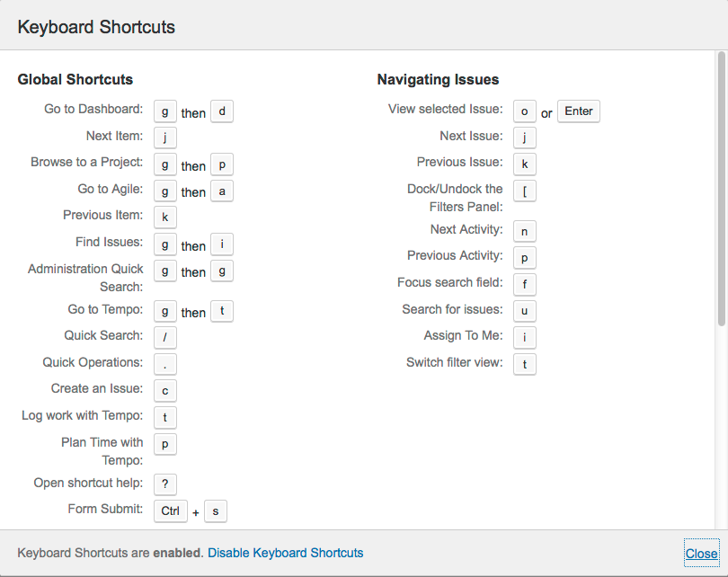This screenshot has width=728, height=577.
Task: Click the 'a' key in Go to Agile row
Action: click(x=222, y=191)
